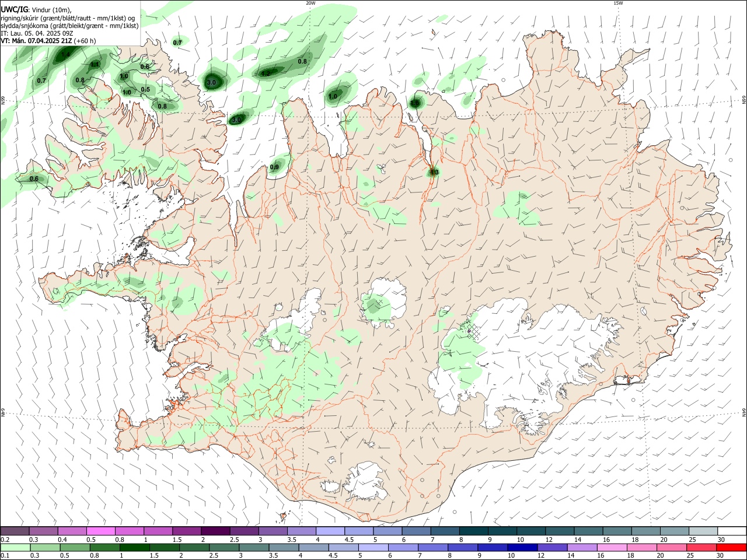Select upper legend swatch between 2 and 2.5
747x560 pixels.
215,531
